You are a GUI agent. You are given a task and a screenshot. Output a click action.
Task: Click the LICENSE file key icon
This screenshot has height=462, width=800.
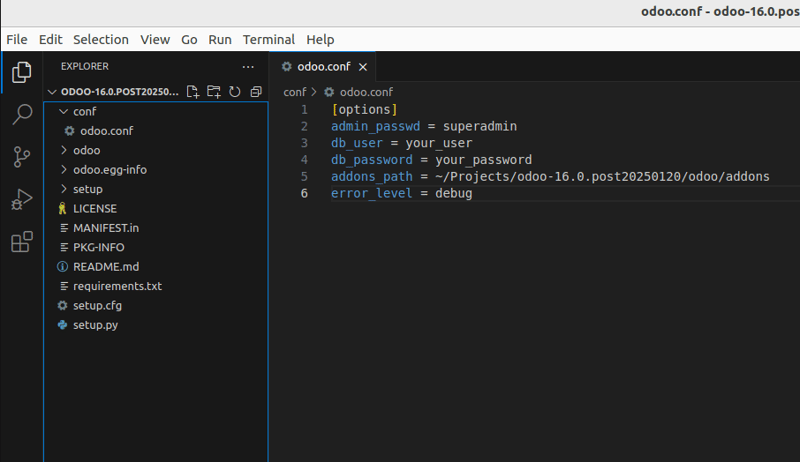click(x=62, y=209)
